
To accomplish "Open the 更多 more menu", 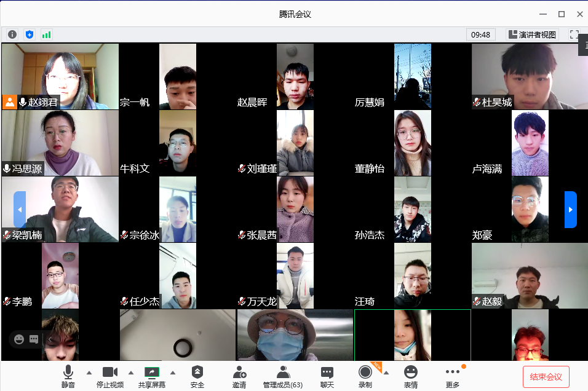I will pyautogui.click(x=452, y=376).
